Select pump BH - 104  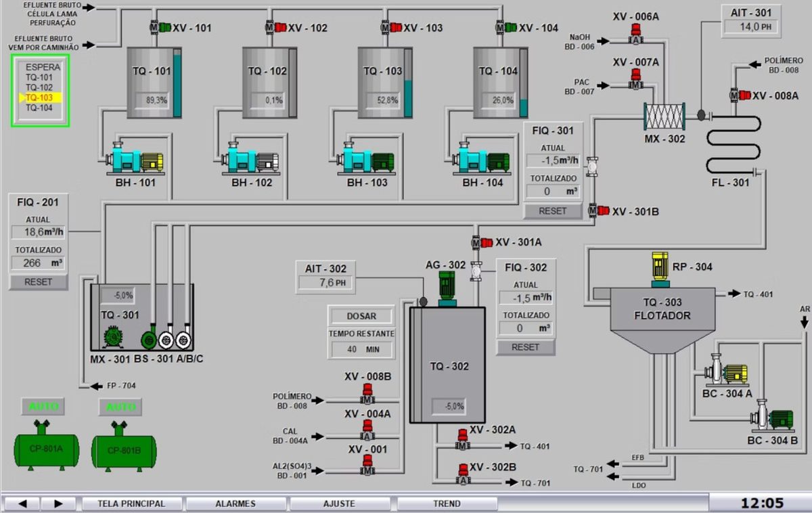click(x=481, y=160)
